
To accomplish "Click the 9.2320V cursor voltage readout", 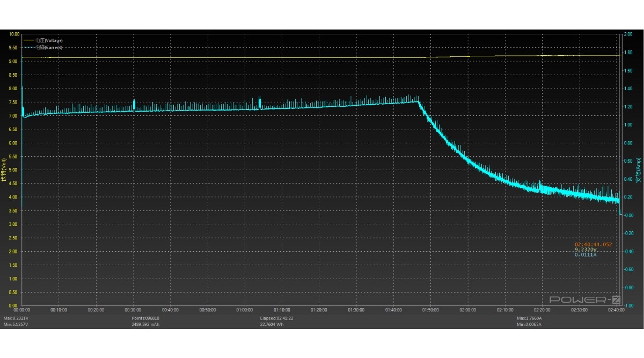I will click(586, 250).
